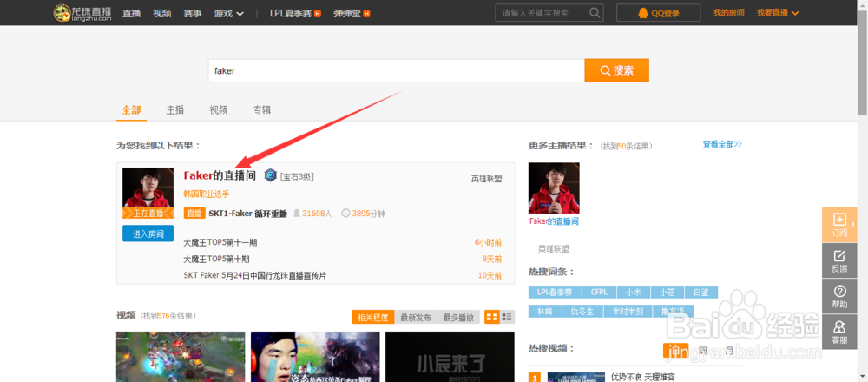
Task: Sort videos by 最新发布
Action: pyautogui.click(x=416, y=317)
